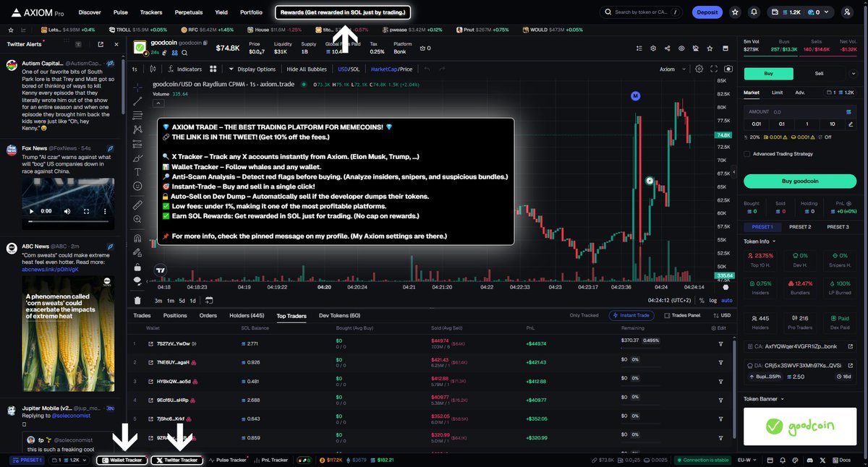Click Hide All Bubbles button
868x467 pixels.
(x=307, y=69)
